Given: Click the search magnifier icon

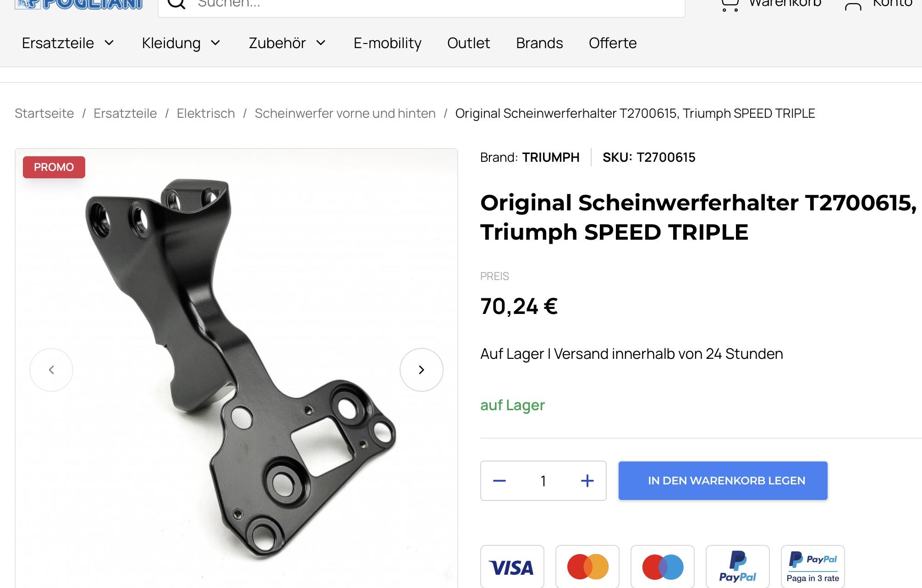Looking at the screenshot, I should pos(176,4).
